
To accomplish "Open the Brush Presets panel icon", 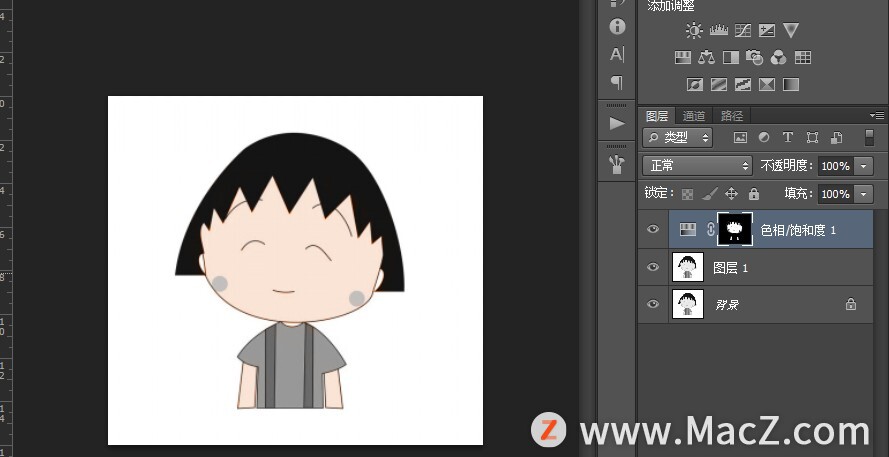I will coord(617,164).
